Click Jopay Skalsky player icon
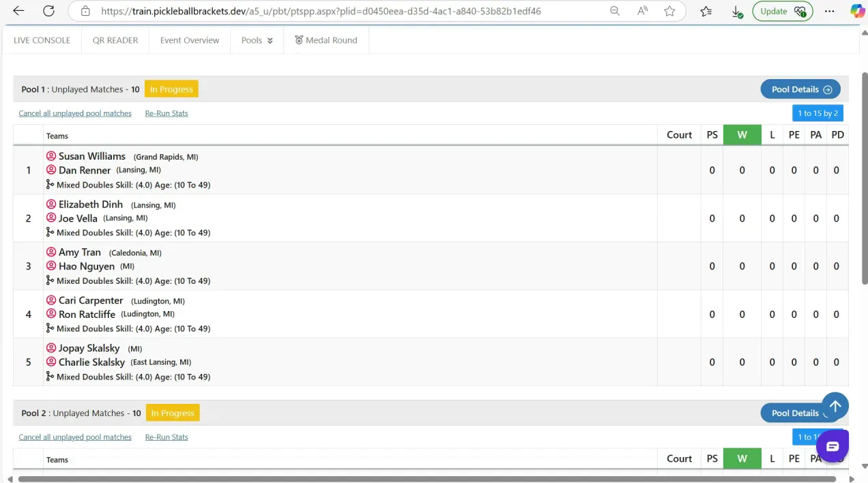868x483 pixels. (51, 348)
